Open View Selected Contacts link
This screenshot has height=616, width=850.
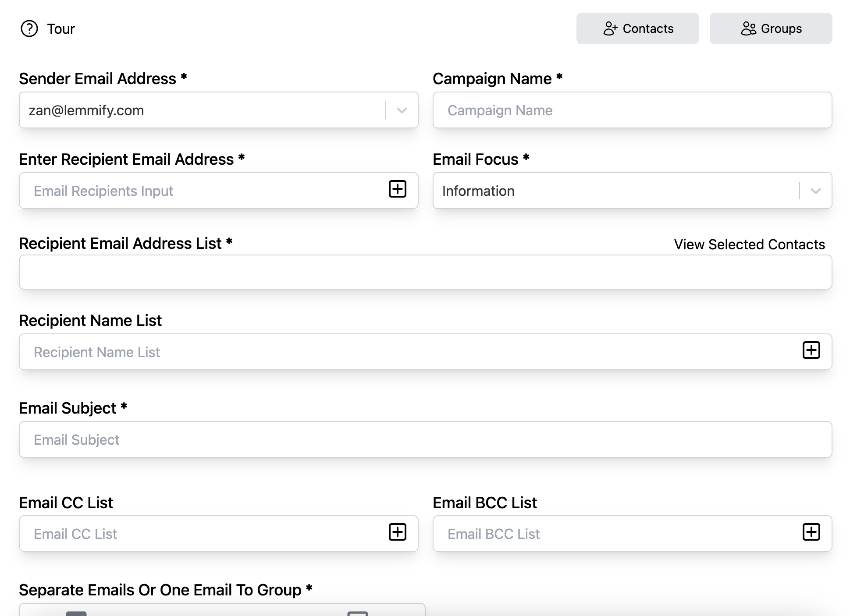click(749, 244)
